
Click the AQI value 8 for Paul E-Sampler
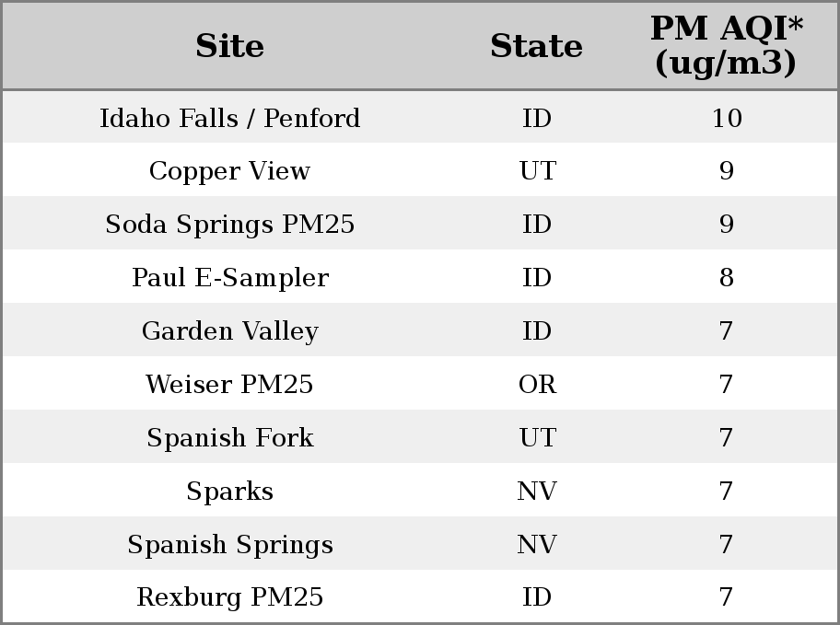click(x=727, y=278)
